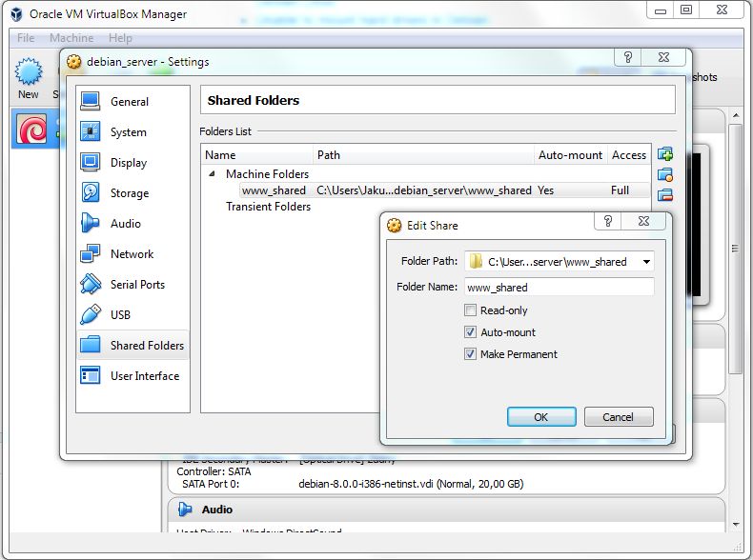Image resolution: width=753 pixels, height=560 pixels.
Task: Cancel the Edit Share dialog
Action: click(x=619, y=416)
